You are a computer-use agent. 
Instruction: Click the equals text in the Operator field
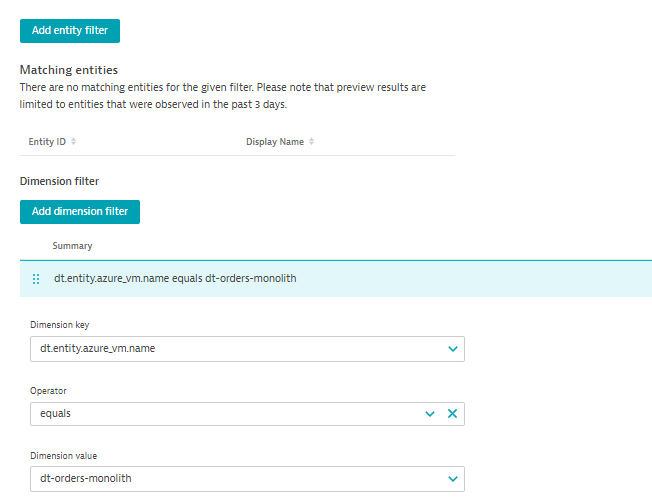tap(55, 414)
